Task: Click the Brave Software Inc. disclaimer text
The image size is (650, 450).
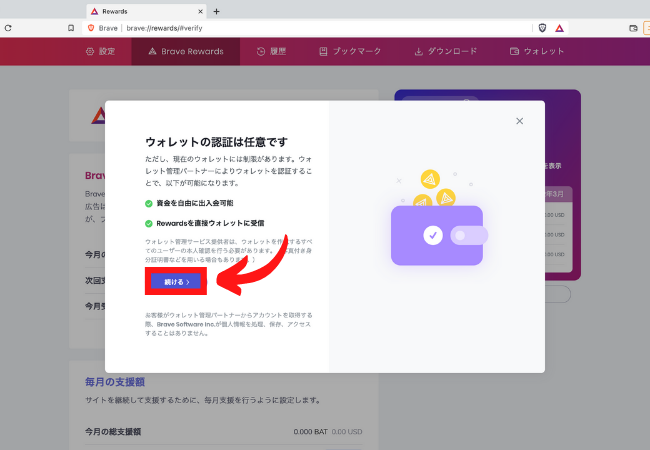Action: [x=228, y=324]
